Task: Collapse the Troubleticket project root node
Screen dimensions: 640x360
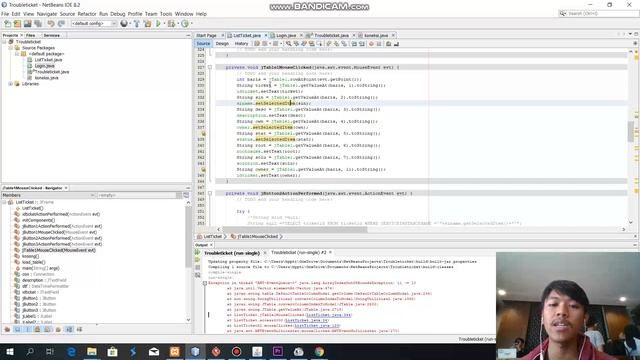Action: click(x=4, y=42)
